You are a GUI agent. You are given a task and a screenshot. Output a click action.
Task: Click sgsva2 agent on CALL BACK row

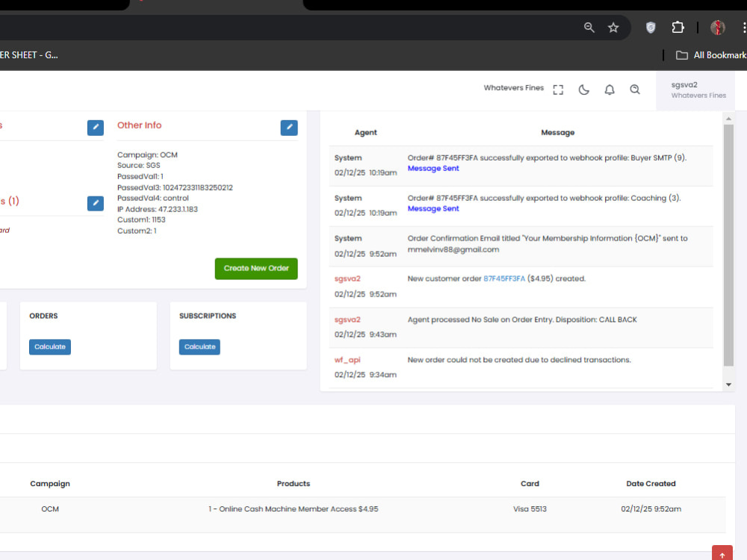[x=347, y=320]
